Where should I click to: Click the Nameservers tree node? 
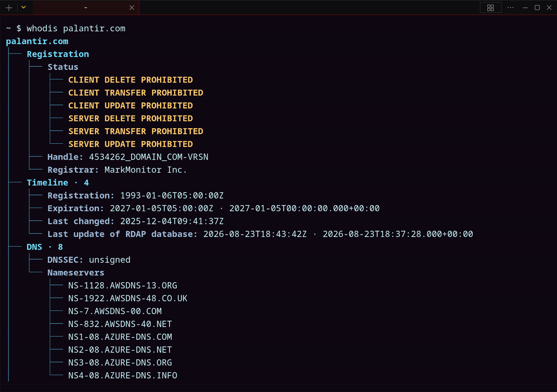point(76,273)
